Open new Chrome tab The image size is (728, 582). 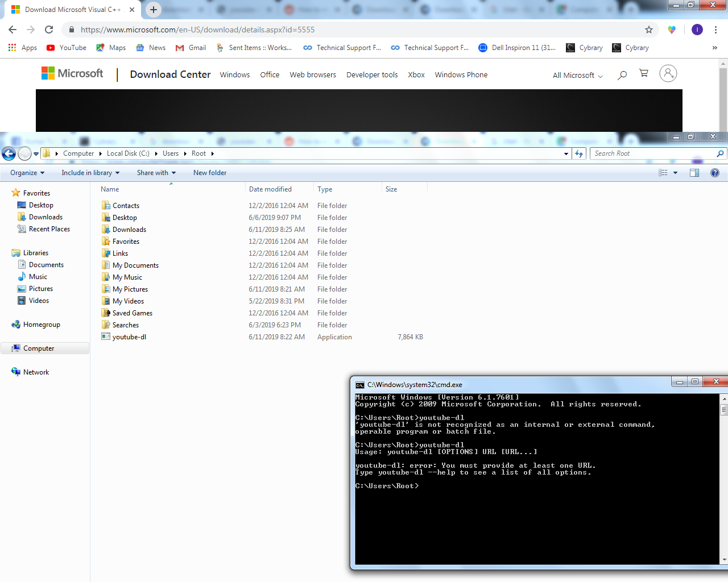(154, 10)
